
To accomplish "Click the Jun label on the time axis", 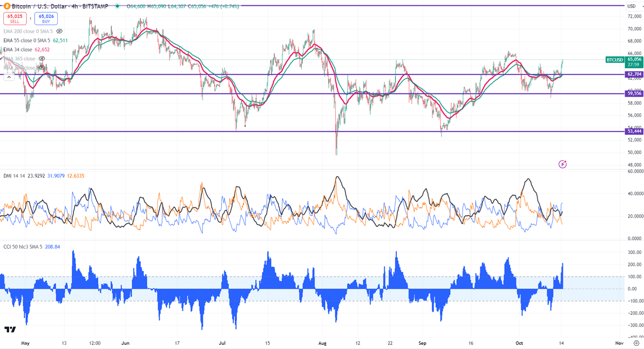I will [125, 343].
